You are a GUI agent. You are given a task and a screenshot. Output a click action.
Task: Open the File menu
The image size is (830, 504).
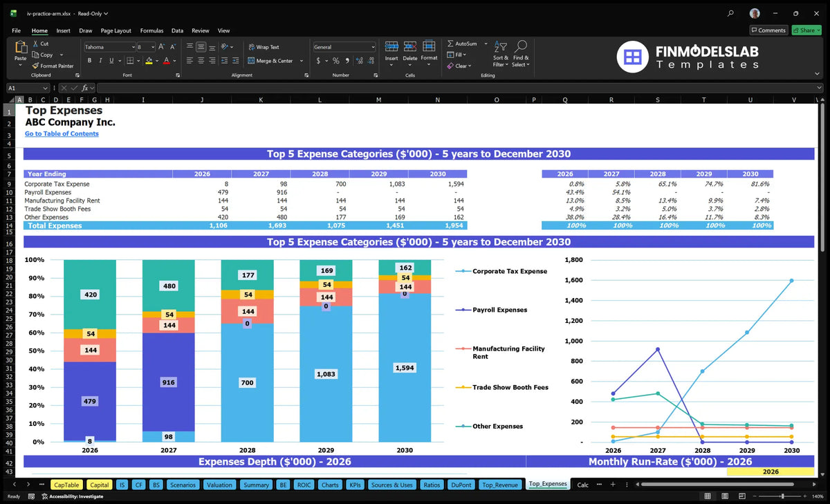click(16, 30)
